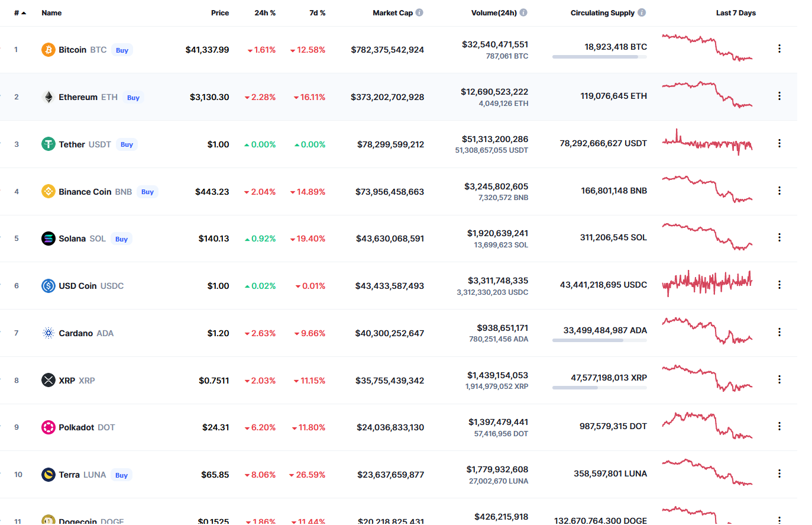This screenshot has height=525, width=812.
Task: Expand the kebab menu for Terra row
Action: [x=779, y=474]
